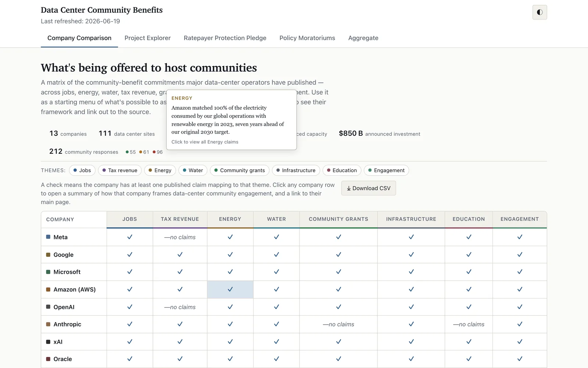
Task: Click the Engagement column header
Action: pyautogui.click(x=520, y=219)
